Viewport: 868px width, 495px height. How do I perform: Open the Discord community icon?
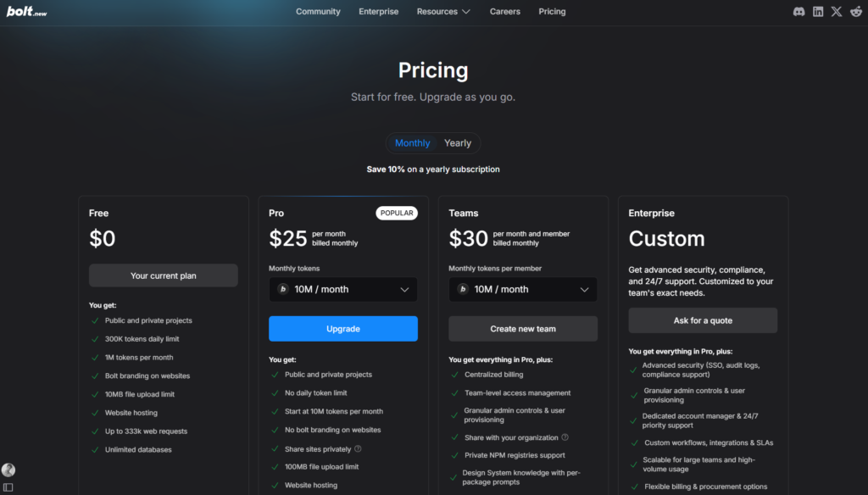[x=797, y=11]
